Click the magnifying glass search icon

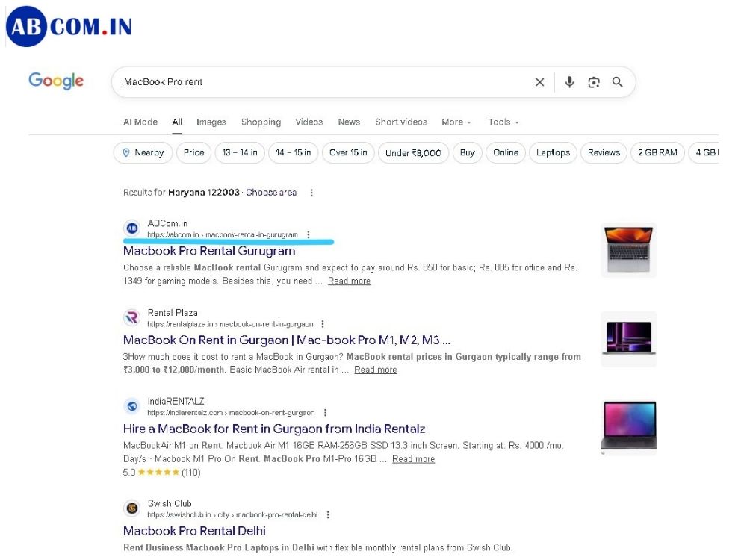[x=617, y=82]
